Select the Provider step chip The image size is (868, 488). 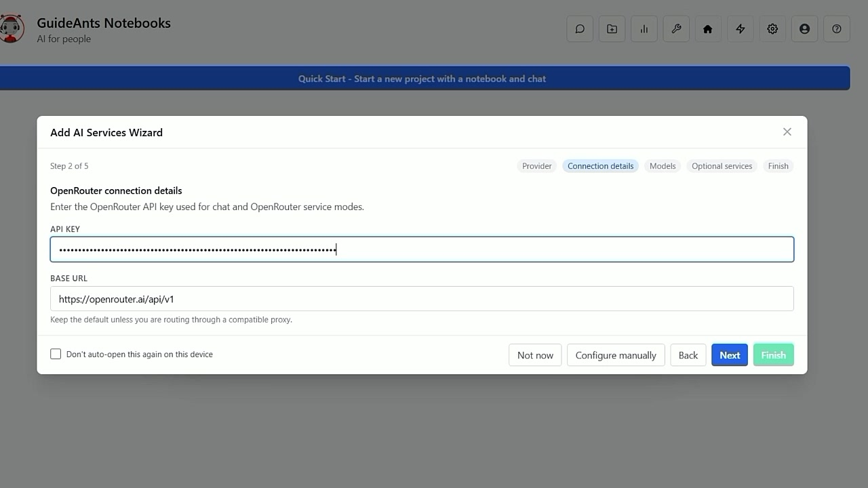pos(537,166)
